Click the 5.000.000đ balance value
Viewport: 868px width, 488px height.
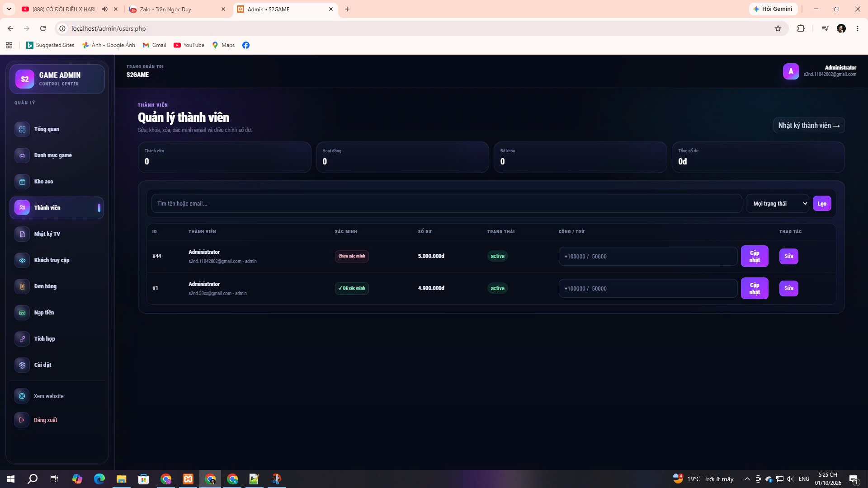(x=431, y=256)
